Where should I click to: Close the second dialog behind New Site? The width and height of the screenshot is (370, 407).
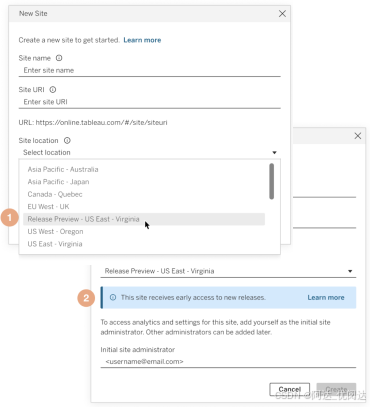[x=358, y=136]
